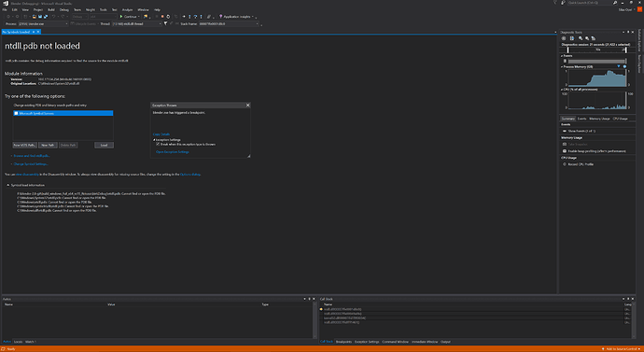Image resolution: width=644 pixels, height=352 pixels.
Task: Select the top call stack frame row
Action: (476, 309)
